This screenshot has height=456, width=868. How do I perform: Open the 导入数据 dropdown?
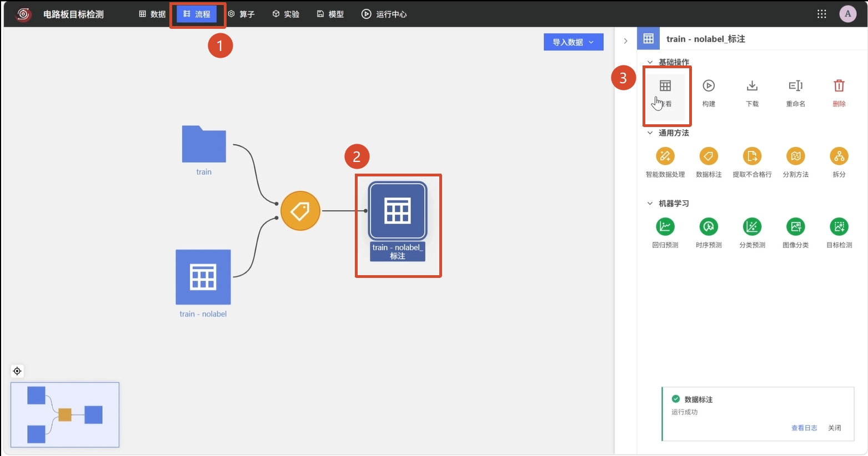pos(573,42)
